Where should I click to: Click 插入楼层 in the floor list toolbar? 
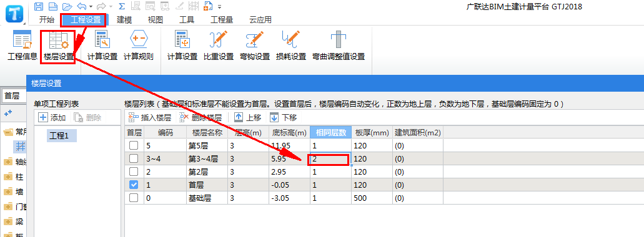pyautogui.click(x=150, y=118)
